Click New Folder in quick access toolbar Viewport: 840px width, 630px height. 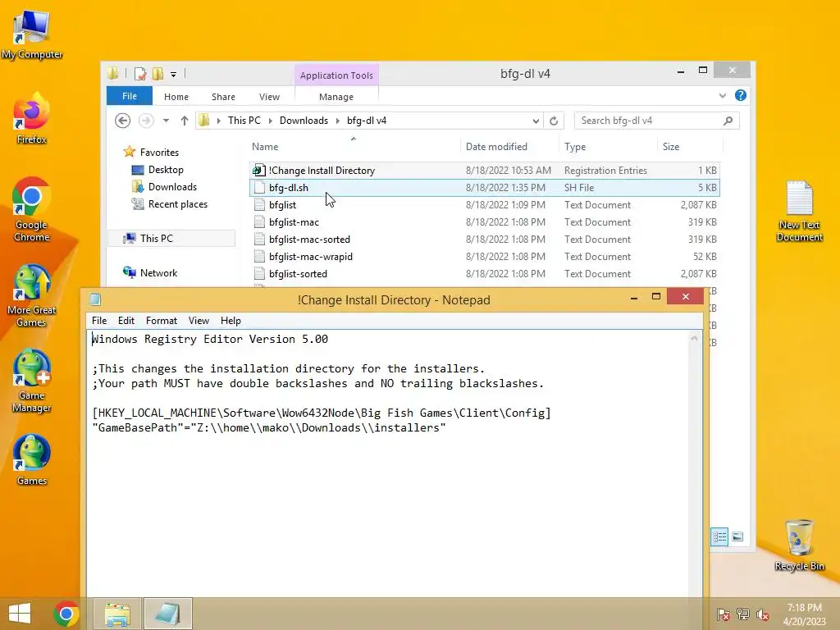click(x=157, y=74)
